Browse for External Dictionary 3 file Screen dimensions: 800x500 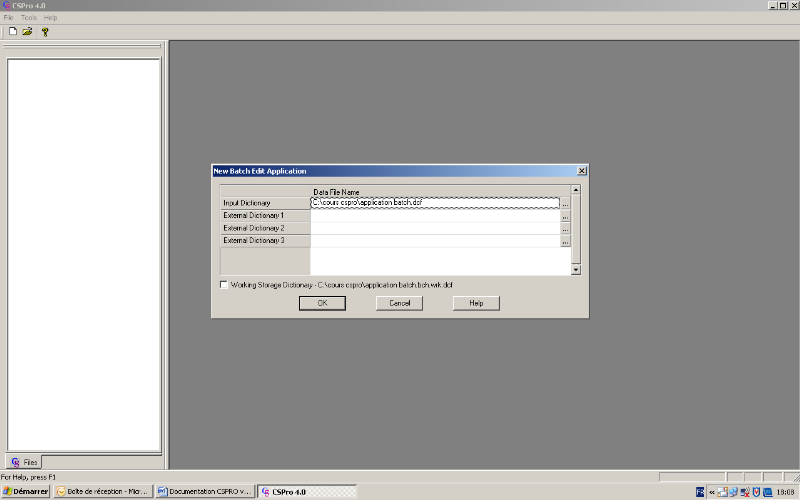[x=565, y=241]
